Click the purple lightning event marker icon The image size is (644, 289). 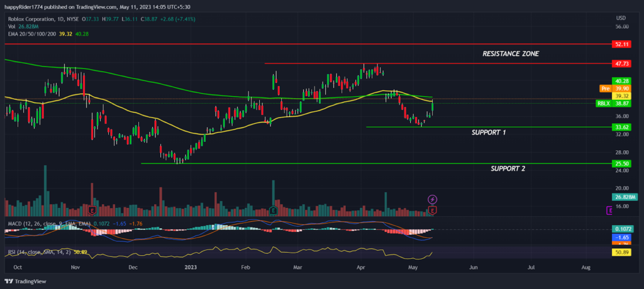[433, 200]
